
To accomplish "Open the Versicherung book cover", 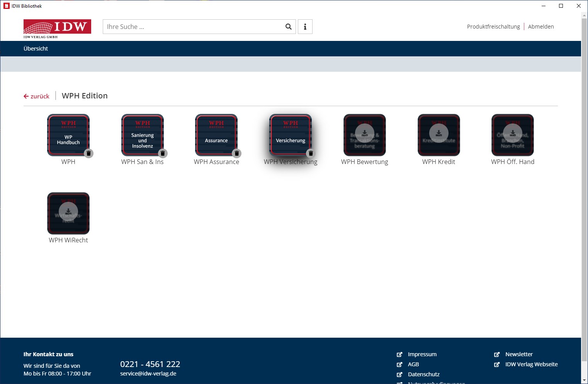I will click(291, 135).
